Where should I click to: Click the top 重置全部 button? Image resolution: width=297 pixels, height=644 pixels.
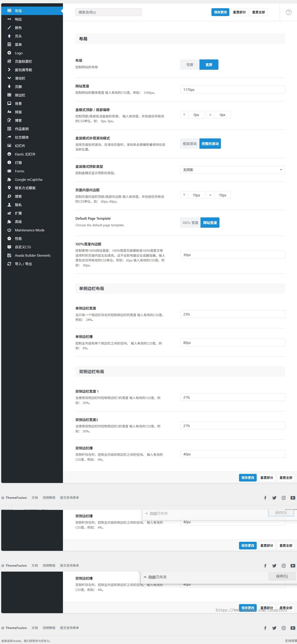click(x=258, y=12)
